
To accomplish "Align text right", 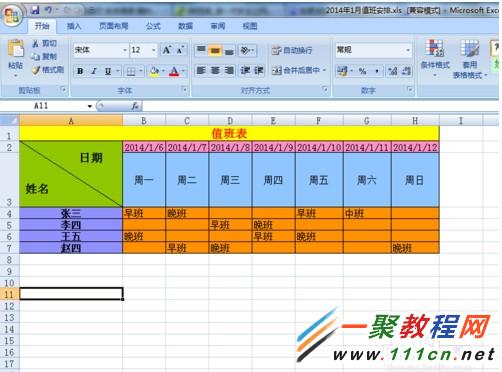I will [229, 70].
